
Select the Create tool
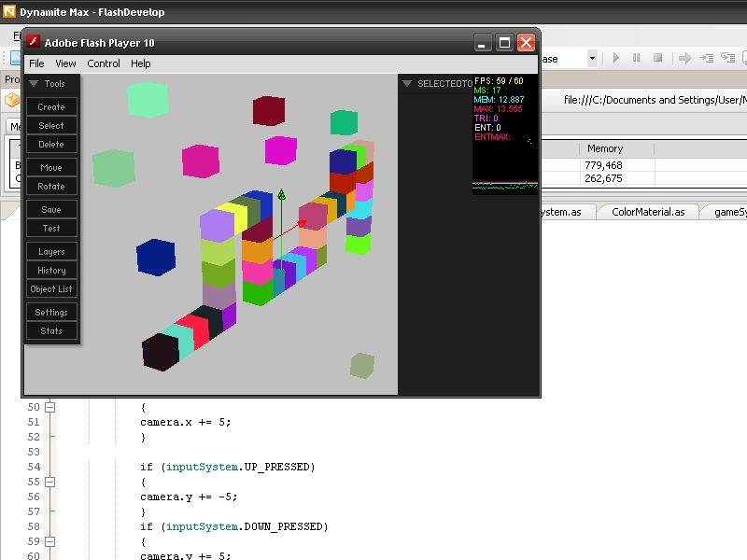(51, 106)
